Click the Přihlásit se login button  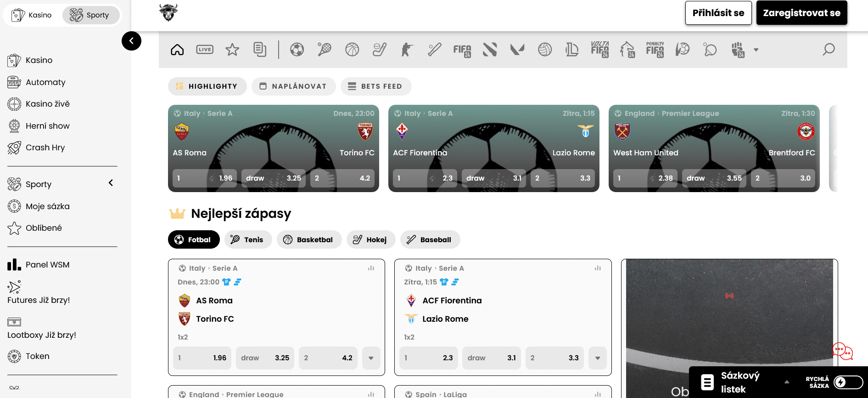(718, 13)
